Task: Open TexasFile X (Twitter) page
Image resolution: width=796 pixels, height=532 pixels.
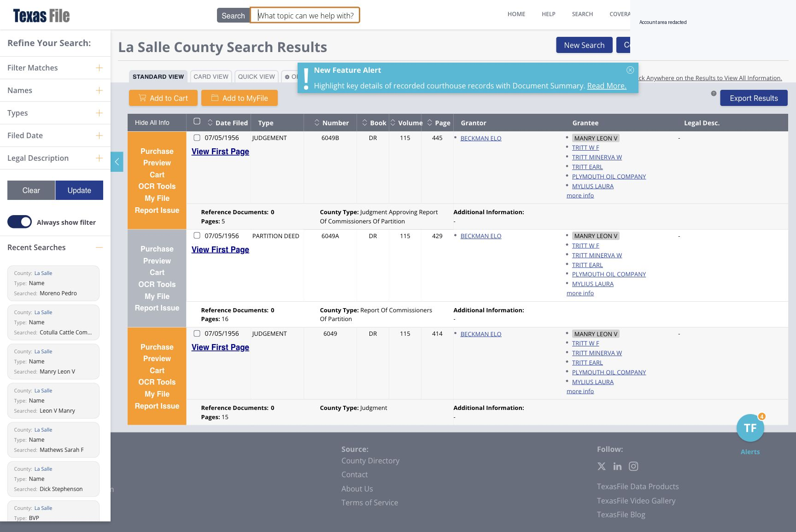Action: (x=602, y=466)
